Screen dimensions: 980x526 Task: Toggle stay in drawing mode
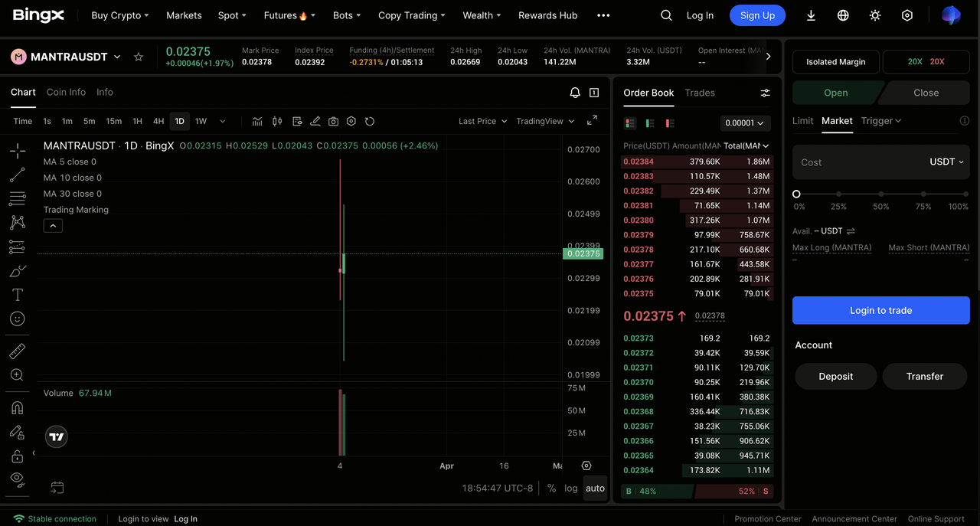[x=18, y=432]
